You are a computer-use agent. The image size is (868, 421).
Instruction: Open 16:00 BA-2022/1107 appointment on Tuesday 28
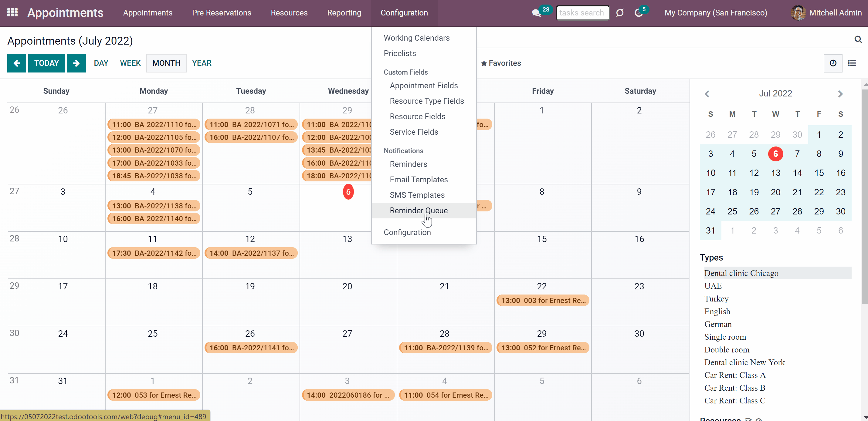point(251,137)
